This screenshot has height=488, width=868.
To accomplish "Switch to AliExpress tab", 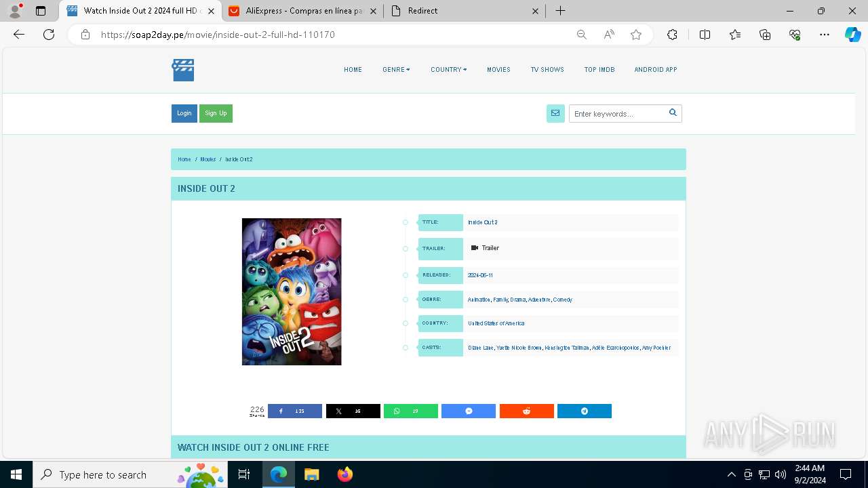I will point(302,11).
